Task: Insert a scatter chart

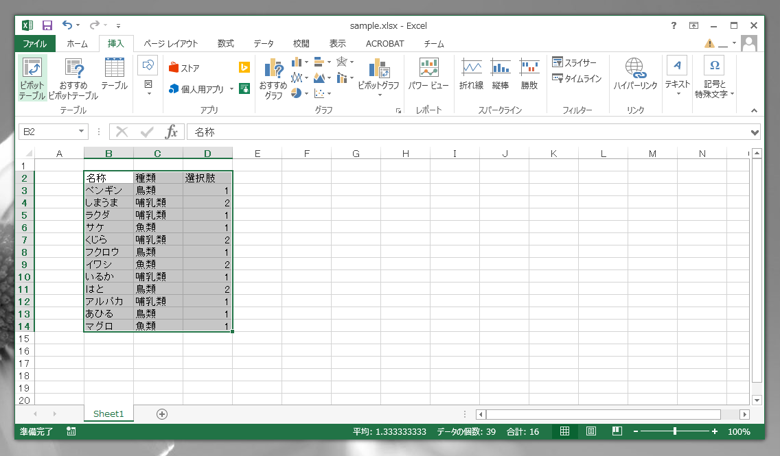Action: [322, 93]
